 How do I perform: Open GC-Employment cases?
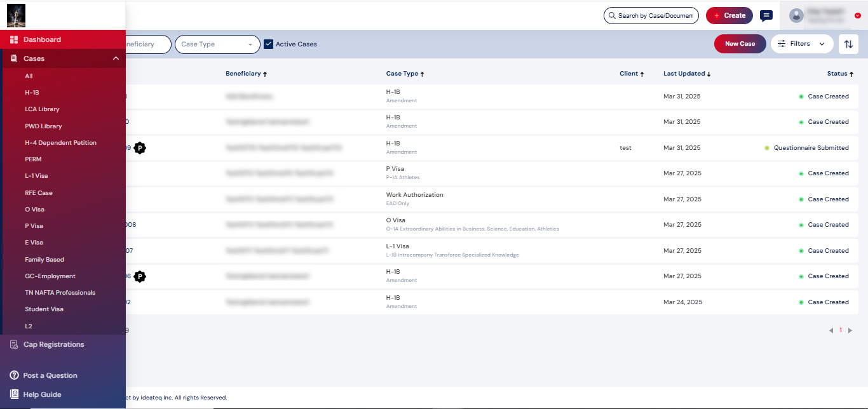50,276
